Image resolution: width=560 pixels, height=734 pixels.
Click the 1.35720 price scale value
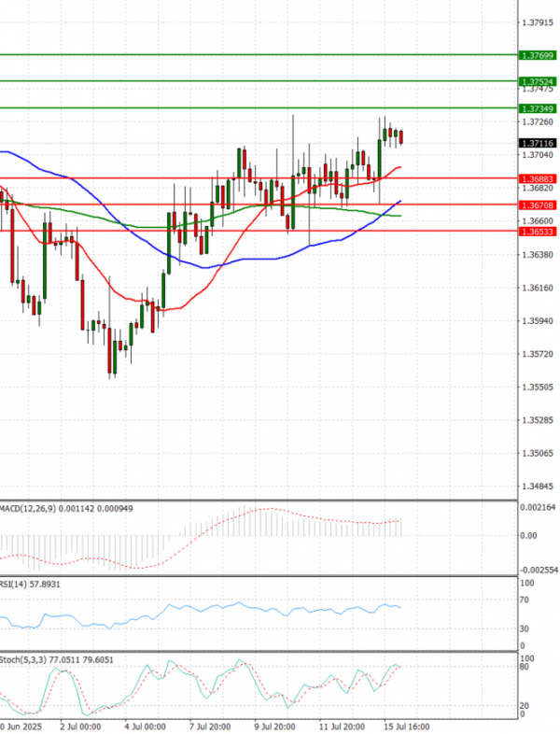tap(538, 354)
